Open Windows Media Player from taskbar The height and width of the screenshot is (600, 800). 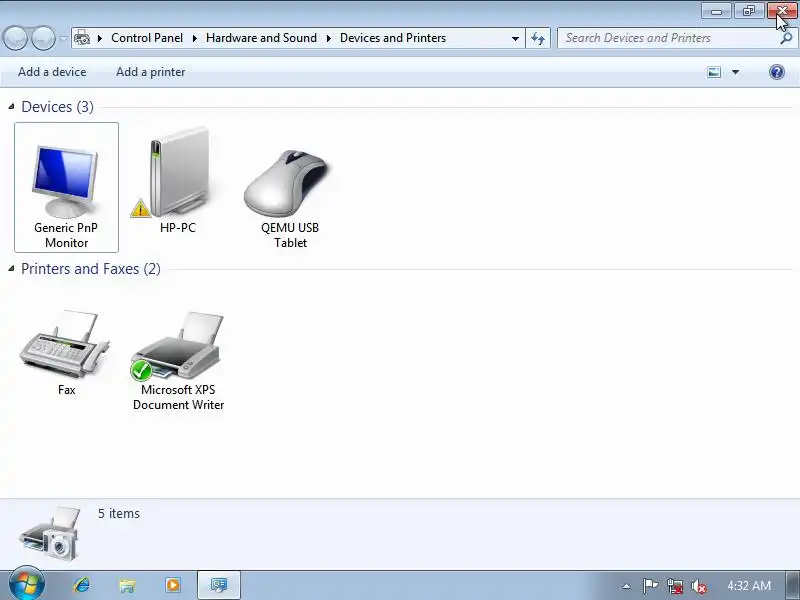[172, 585]
